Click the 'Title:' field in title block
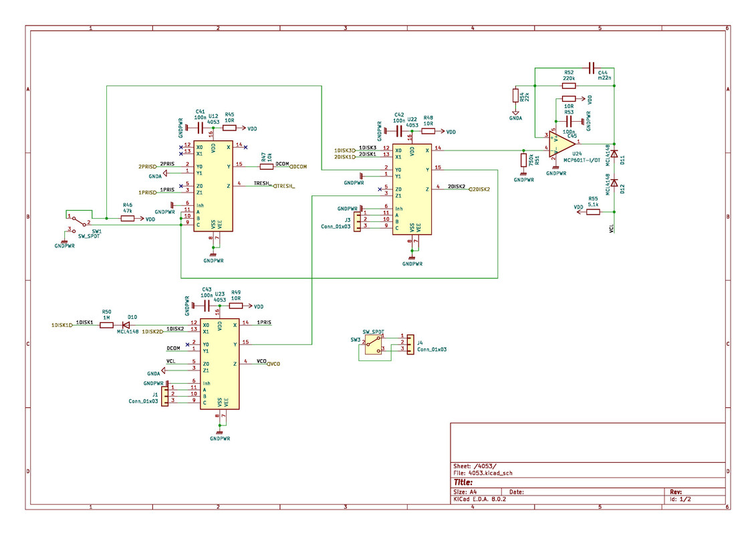This screenshot has width=756, height=535. pyautogui.click(x=463, y=482)
